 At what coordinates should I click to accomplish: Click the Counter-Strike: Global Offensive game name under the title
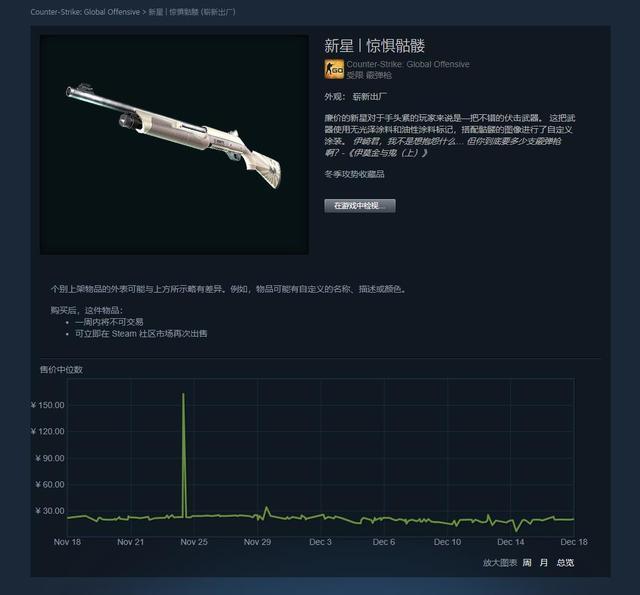click(x=408, y=64)
